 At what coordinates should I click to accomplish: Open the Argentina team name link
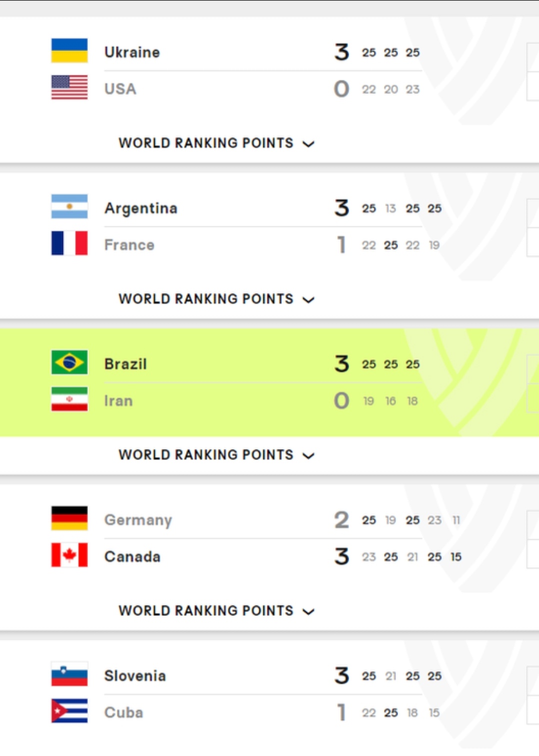141,208
